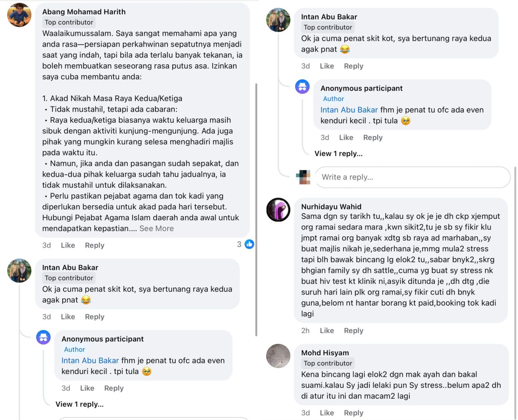Open the Nurhidayu Wahid name link
Screen dimensions: 518x420
point(331,206)
